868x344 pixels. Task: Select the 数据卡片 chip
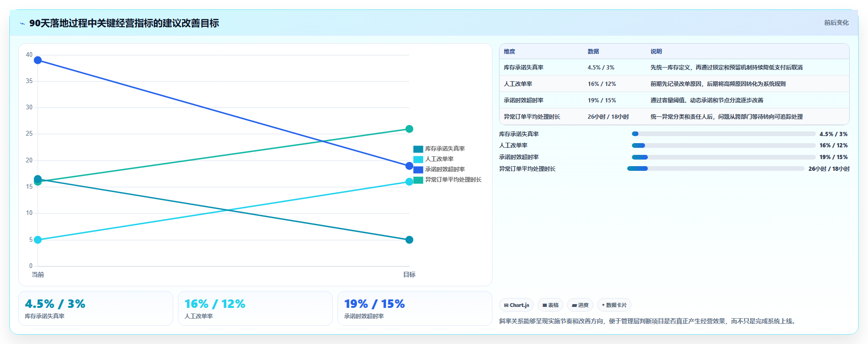pos(614,305)
